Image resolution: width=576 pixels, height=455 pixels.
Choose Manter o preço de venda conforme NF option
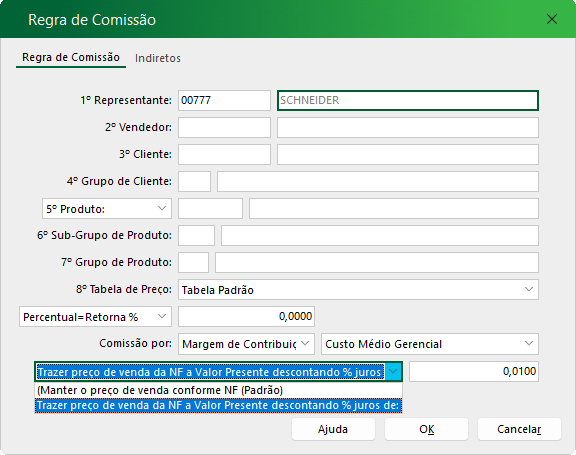[x=218, y=390]
